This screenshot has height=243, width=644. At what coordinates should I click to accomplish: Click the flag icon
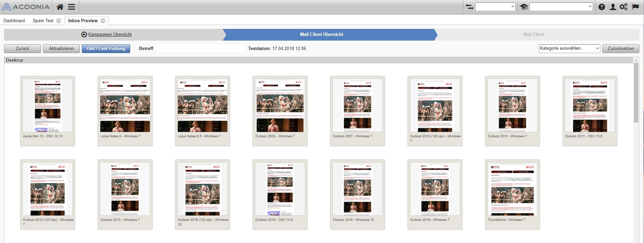[x=635, y=7]
